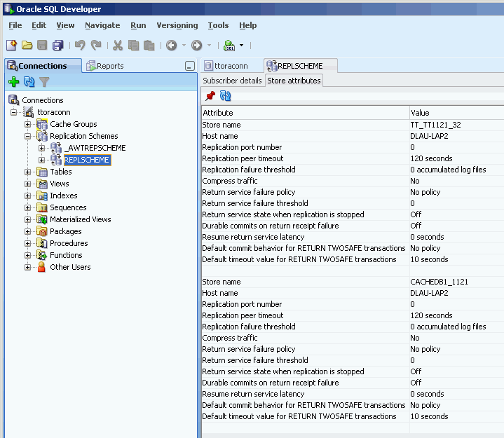Screen dimensions: 504x438
Task: Collapse the ttoraconn connection node
Action: [x=13, y=112]
